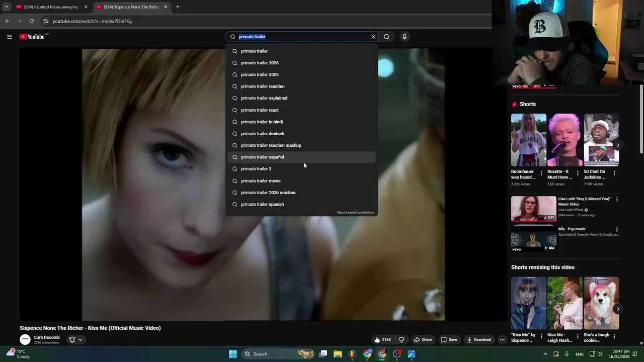
Task: Open the tab search dropdown arrow
Action: click(6, 7)
